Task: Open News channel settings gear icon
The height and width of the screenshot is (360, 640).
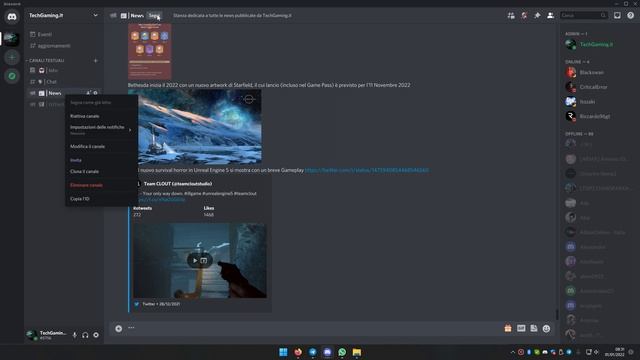Action: click(96, 93)
